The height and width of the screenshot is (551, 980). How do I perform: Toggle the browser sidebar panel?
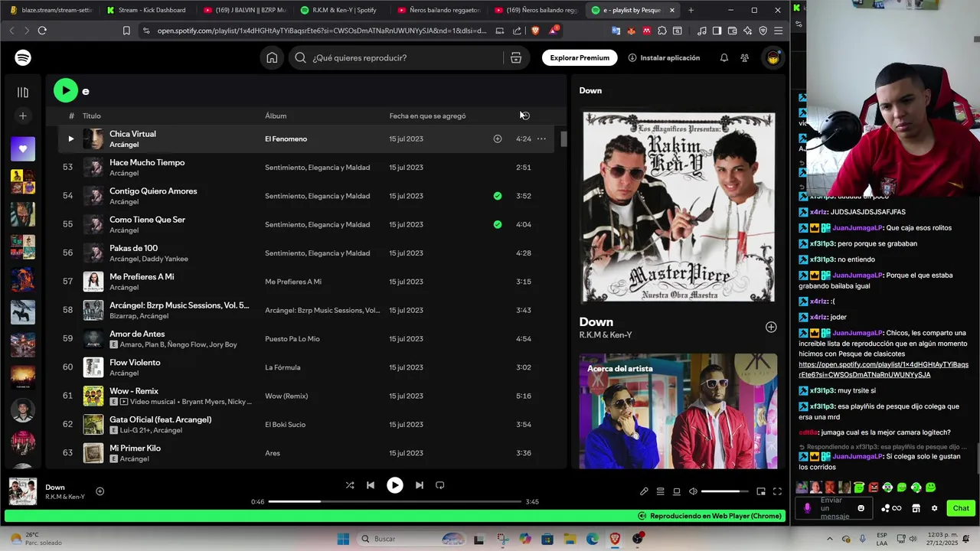coord(717,31)
